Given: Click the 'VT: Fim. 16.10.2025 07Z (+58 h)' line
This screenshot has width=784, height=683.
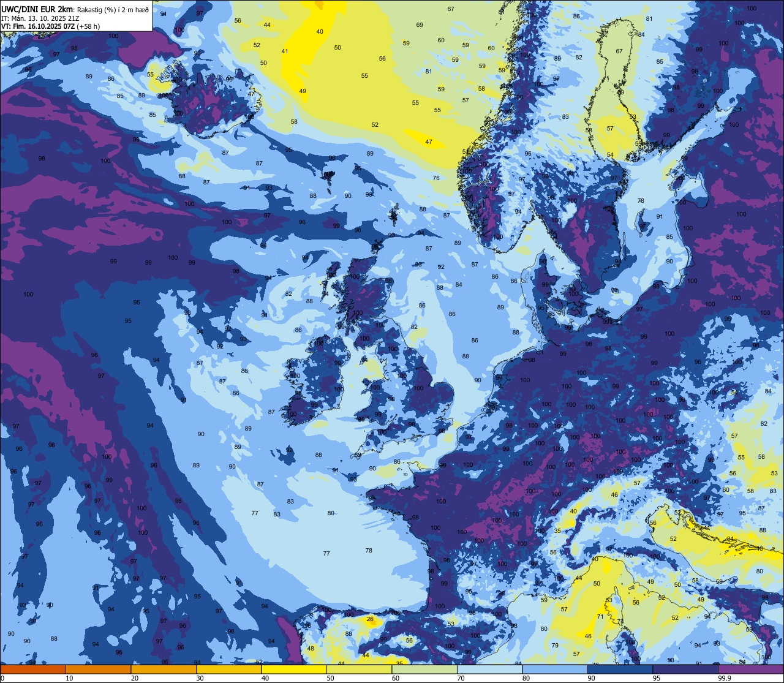Looking at the screenshot, I should tap(50, 26).
